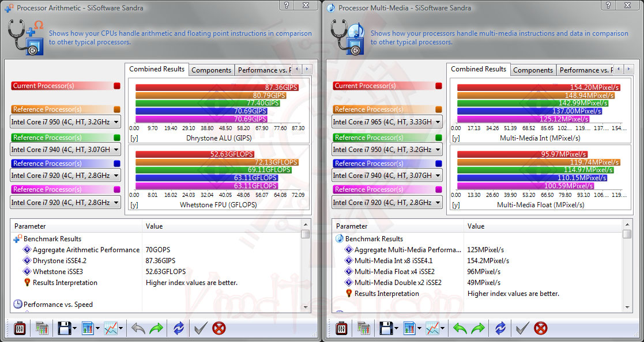
Task: Open the Intel Core i7 940 dropdown in Multi-Media window
Action: 387,176
